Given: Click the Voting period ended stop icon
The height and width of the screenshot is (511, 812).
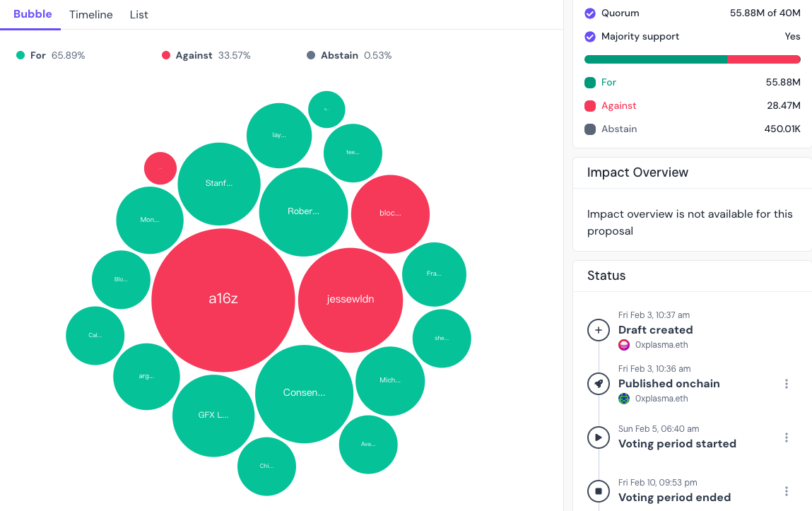Looking at the screenshot, I should 599,491.
